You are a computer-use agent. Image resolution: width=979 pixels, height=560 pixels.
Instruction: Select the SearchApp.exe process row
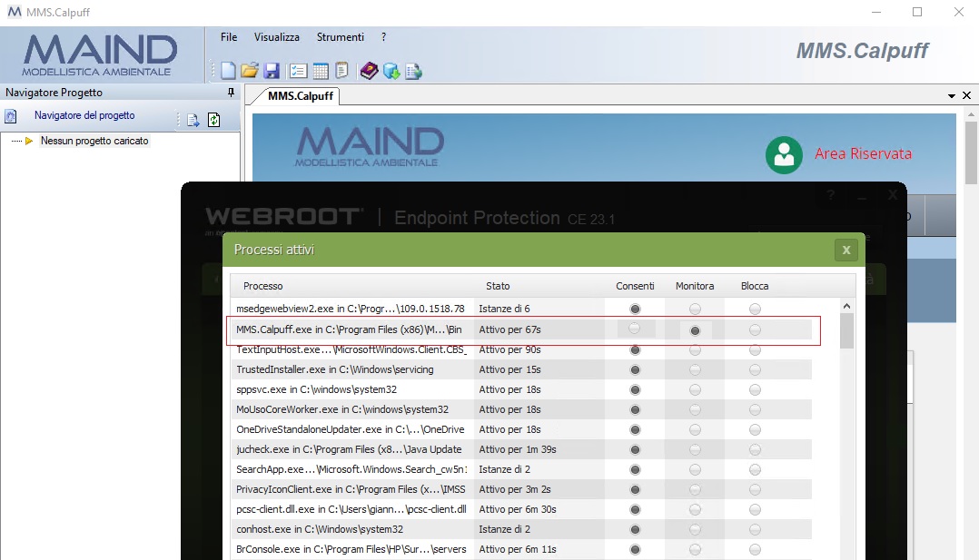coord(520,469)
